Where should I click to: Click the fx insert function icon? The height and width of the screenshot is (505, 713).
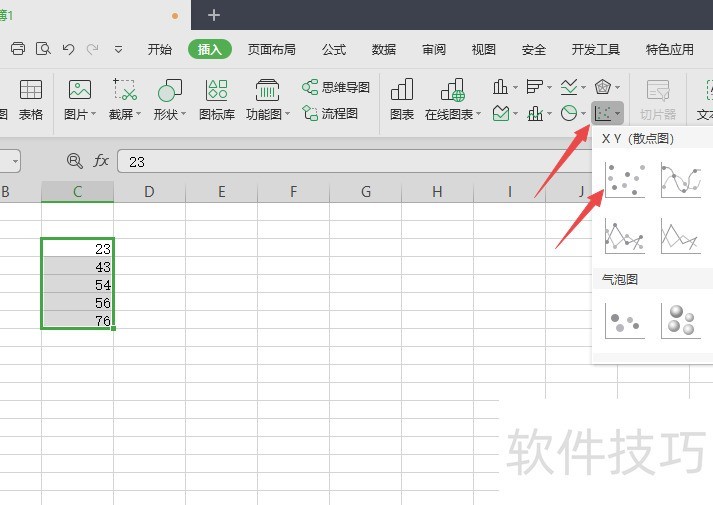click(101, 161)
